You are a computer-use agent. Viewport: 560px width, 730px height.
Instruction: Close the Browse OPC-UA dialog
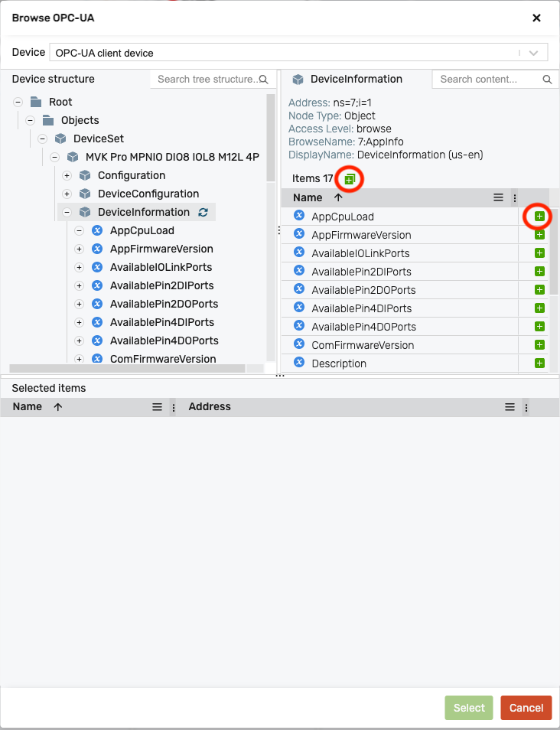[537, 18]
